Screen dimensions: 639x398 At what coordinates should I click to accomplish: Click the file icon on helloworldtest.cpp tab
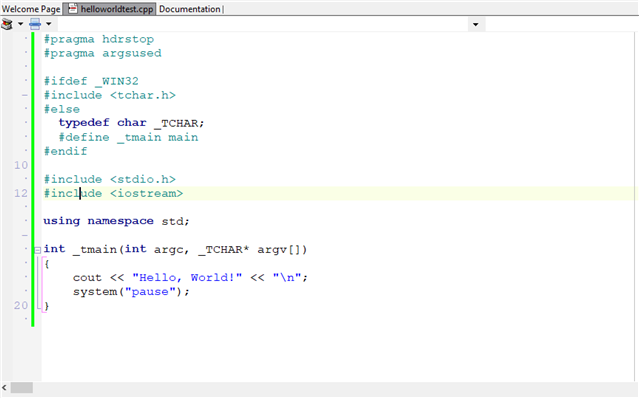pyautogui.click(x=73, y=9)
